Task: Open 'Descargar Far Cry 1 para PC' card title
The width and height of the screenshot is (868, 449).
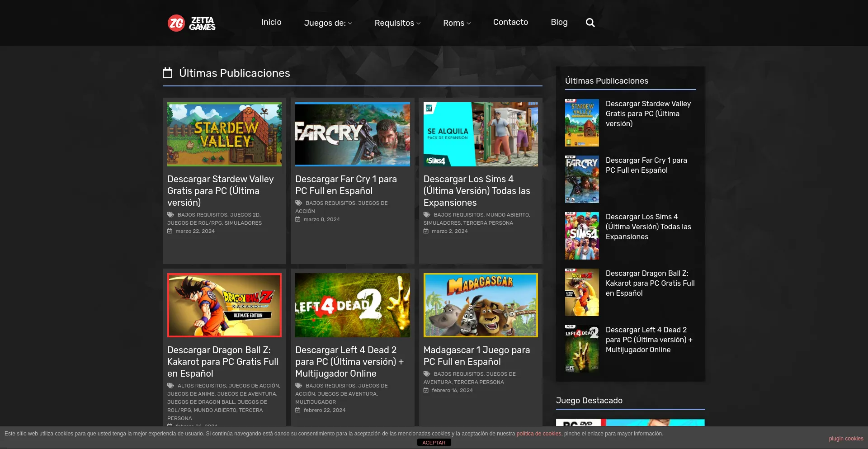Action: [346, 185]
